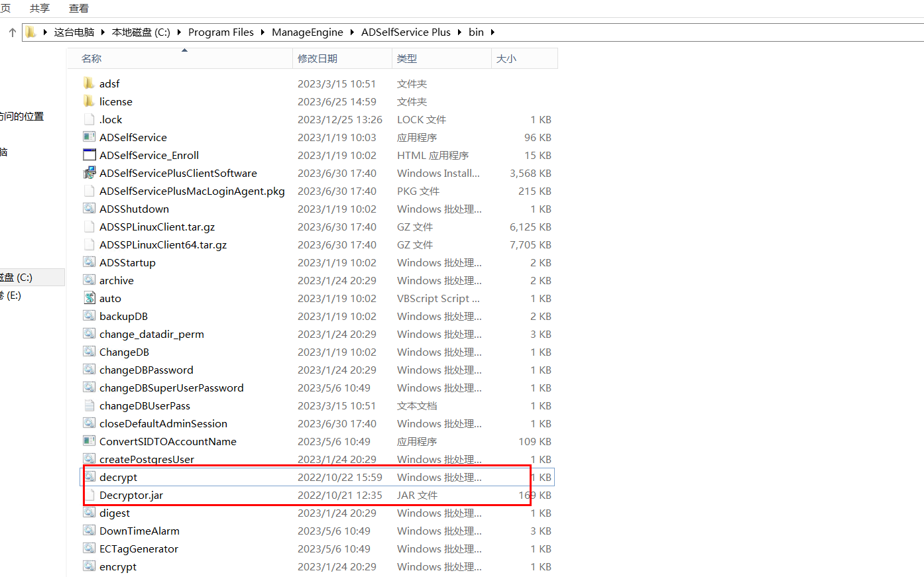The image size is (924, 577).
Task: Click the digest batch file icon
Action: click(x=89, y=512)
